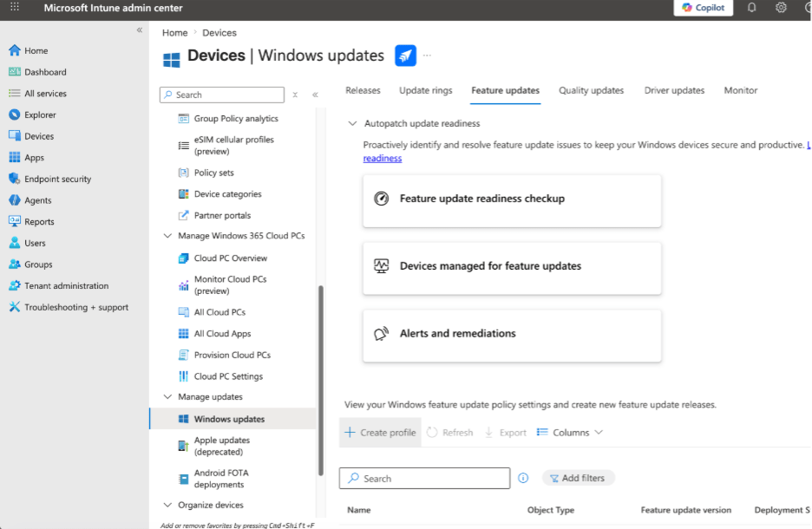Collapse the Manage updates section
This screenshot has width=812, height=529.
[x=167, y=396]
